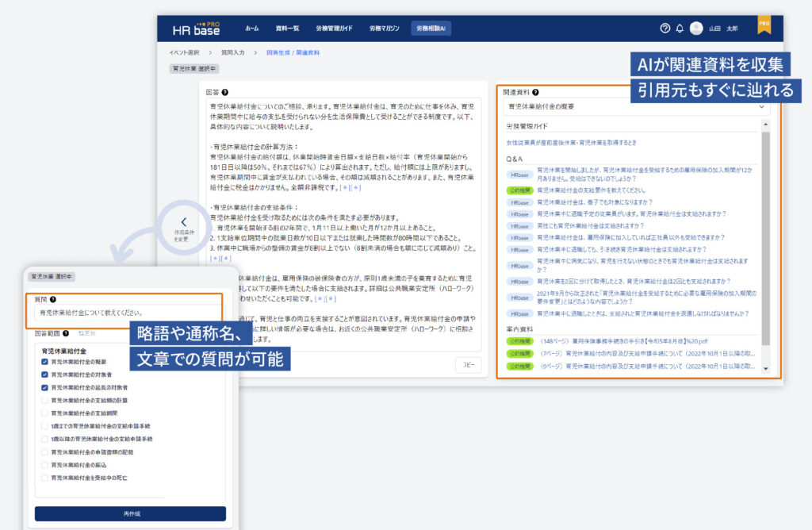Switch to the 労務相談AI tab
Viewport: 812px width, 530px height.
[x=431, y=29]
